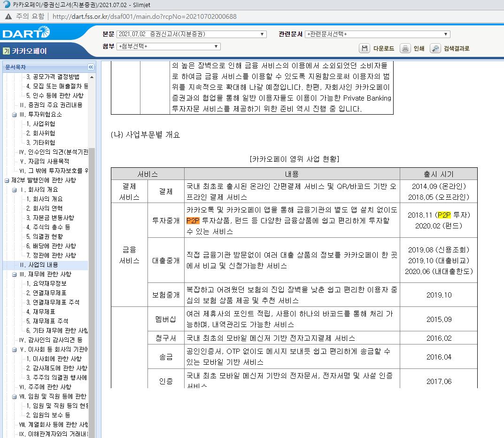
Task: Open 2. 감사제도에 관한 사항
Action: point(56,368)
